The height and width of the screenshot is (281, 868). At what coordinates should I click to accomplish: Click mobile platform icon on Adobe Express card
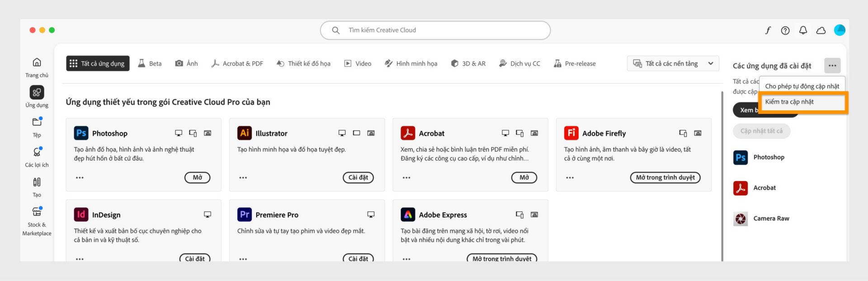pyautogui.click(x=520, y=214)
